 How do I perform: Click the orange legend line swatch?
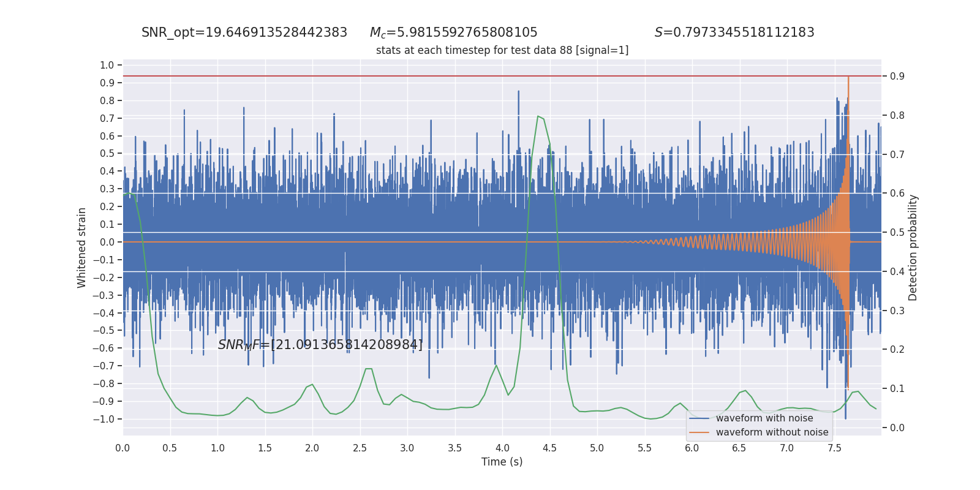699,432
